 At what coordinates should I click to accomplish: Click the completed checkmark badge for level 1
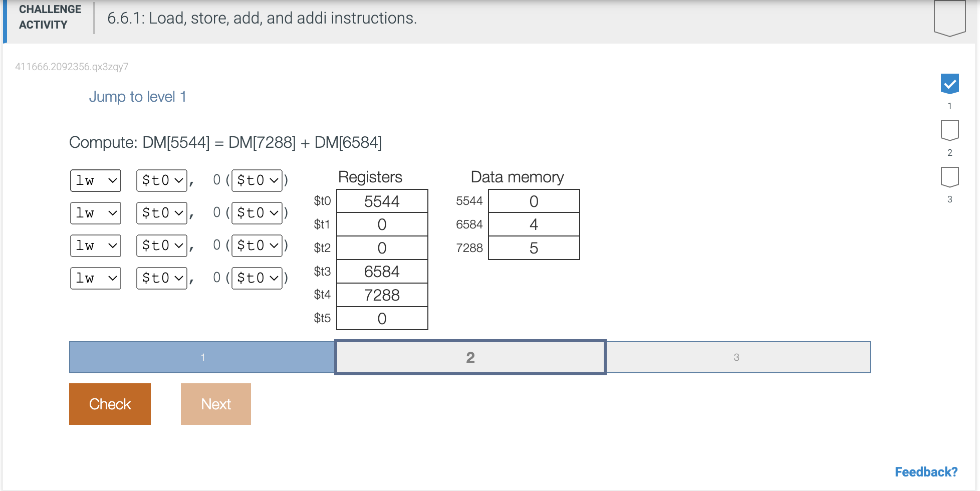[x=950, y=84]
